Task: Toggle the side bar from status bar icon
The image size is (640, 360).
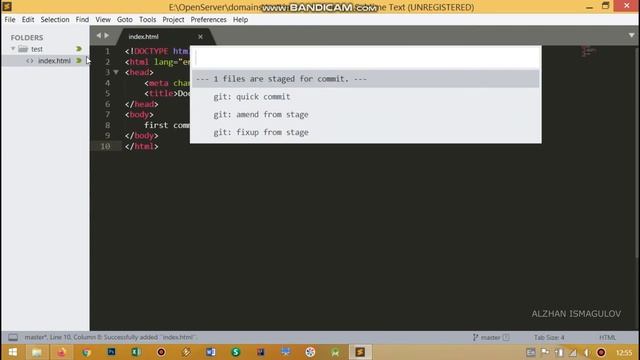Action: coord(13,337)
